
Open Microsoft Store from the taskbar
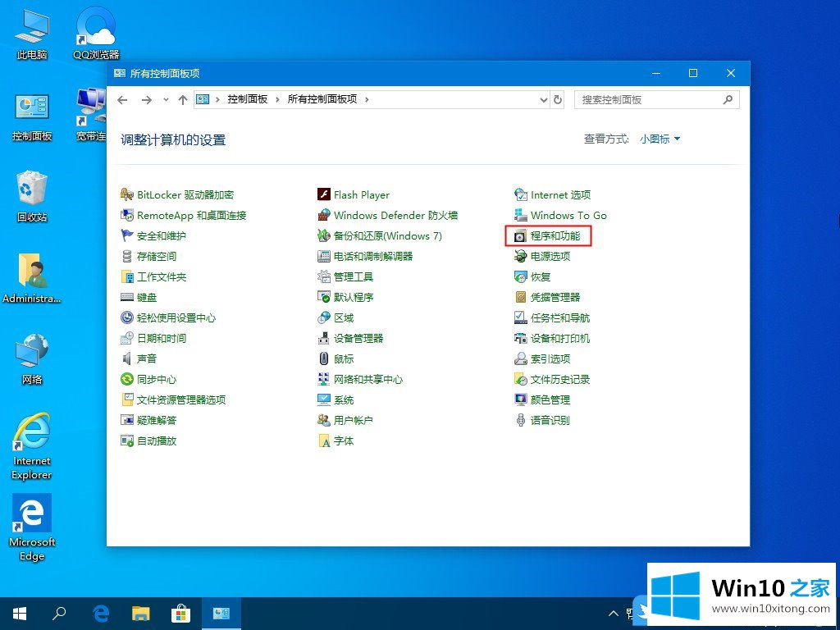coord(180,614)
